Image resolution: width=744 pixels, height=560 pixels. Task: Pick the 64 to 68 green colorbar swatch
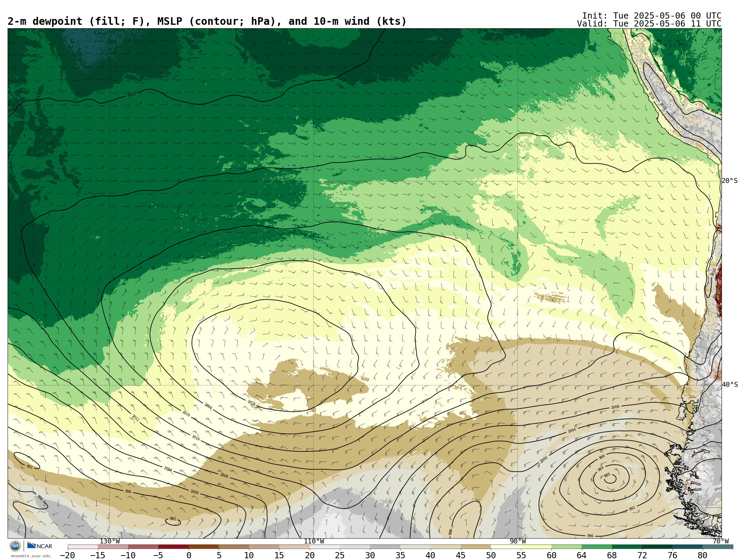coord(597,547)
